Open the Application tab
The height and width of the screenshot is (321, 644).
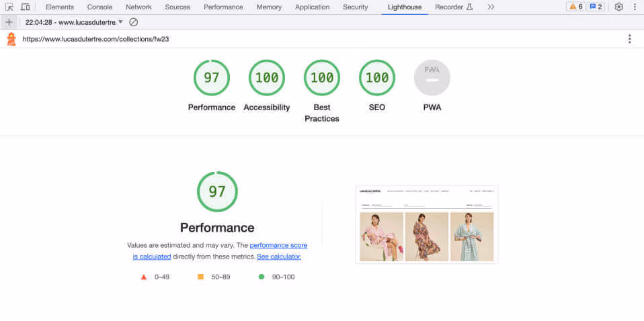coord(312,7)
